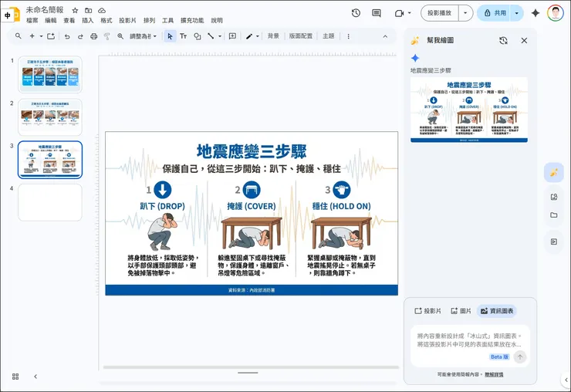Redo the last action
The image size is (571, 392).
(x=80, y=36)
